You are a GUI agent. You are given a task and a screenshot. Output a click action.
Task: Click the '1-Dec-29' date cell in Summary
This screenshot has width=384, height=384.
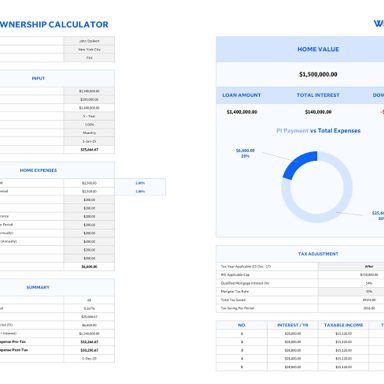click(89, 359)
